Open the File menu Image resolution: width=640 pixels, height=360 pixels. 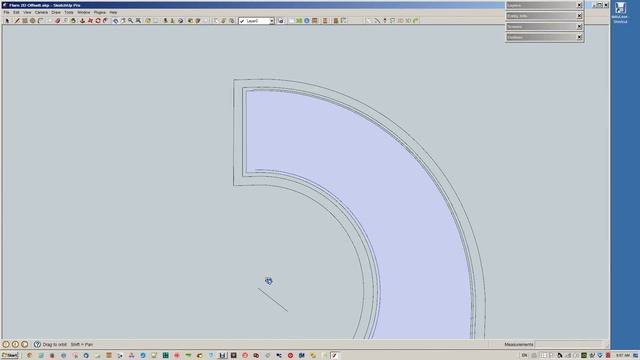[x=7, y=12]
